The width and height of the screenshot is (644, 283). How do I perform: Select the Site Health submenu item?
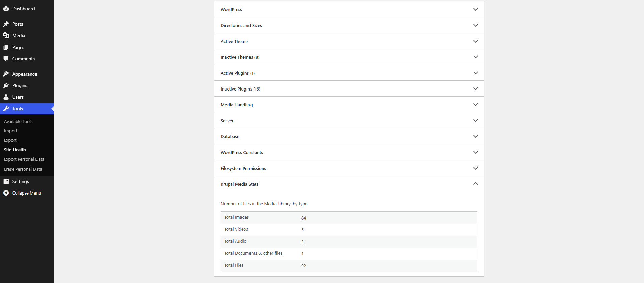15,150
